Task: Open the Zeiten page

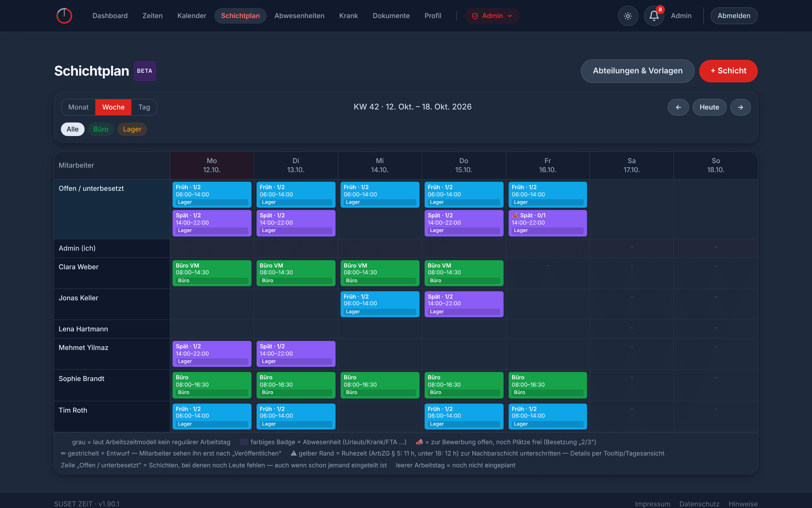Action: point(152,16)
